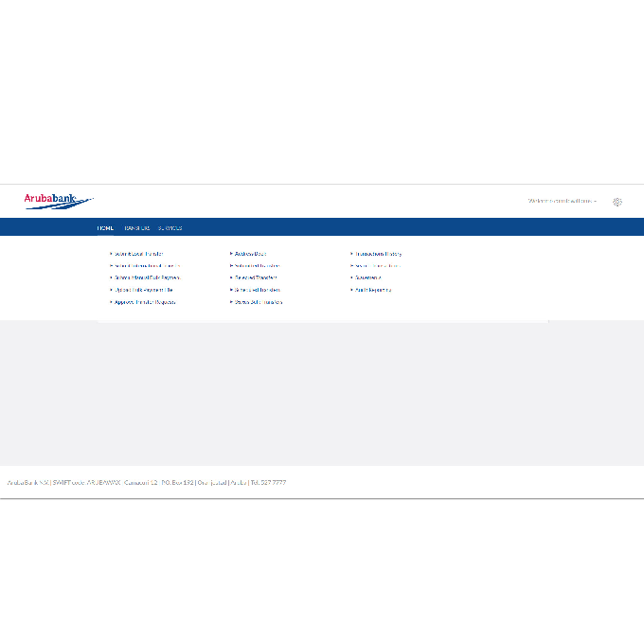Open the Audit Reporting link

point(373,290)
